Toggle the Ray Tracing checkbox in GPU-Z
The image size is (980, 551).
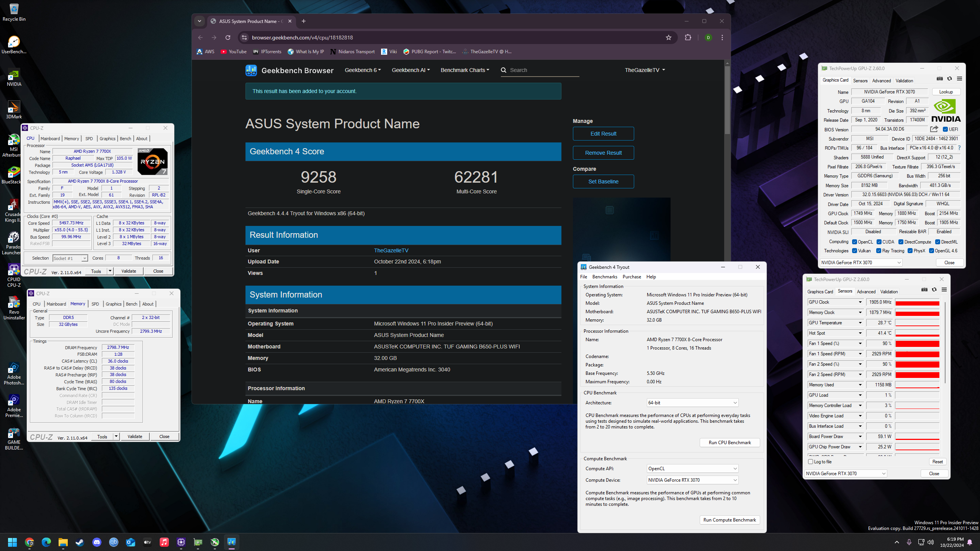[879, 251]
